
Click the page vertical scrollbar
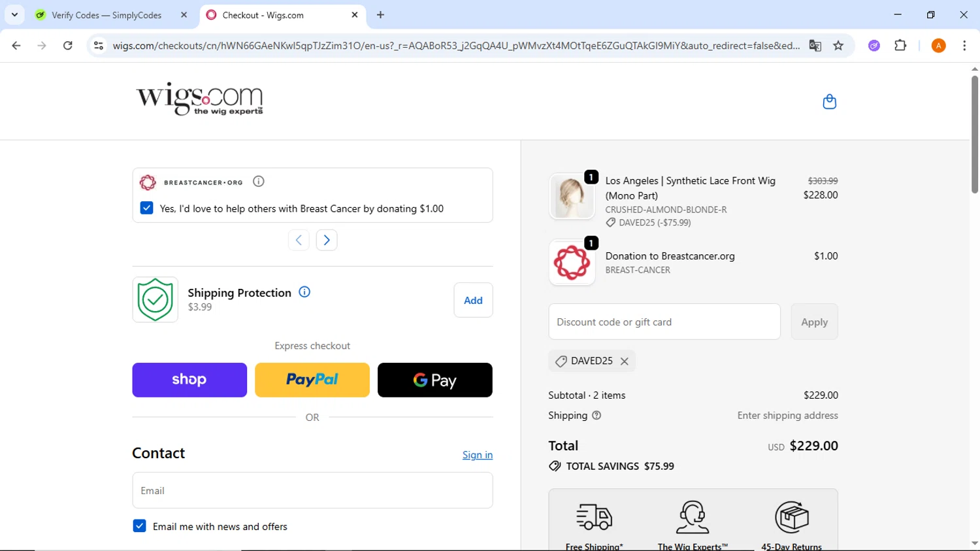pyautogui.click(x=974, y=134)
